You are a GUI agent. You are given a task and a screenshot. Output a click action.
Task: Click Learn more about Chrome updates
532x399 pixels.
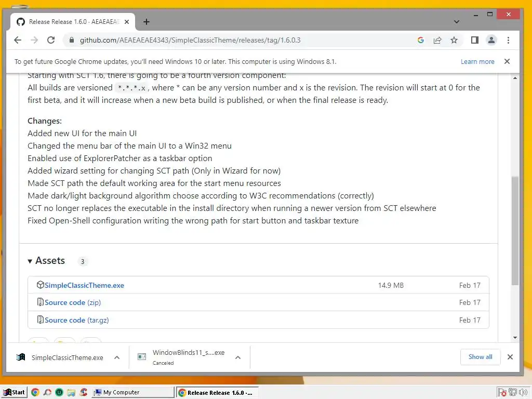coord(477,61)
